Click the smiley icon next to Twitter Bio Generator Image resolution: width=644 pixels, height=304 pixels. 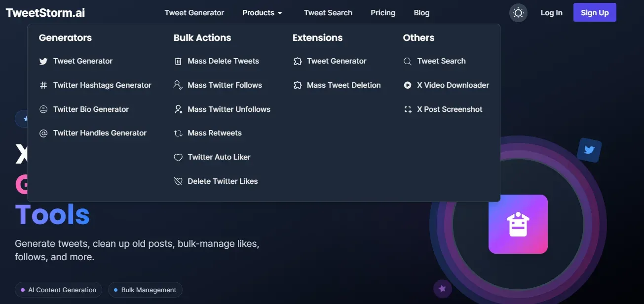point(43,109)
